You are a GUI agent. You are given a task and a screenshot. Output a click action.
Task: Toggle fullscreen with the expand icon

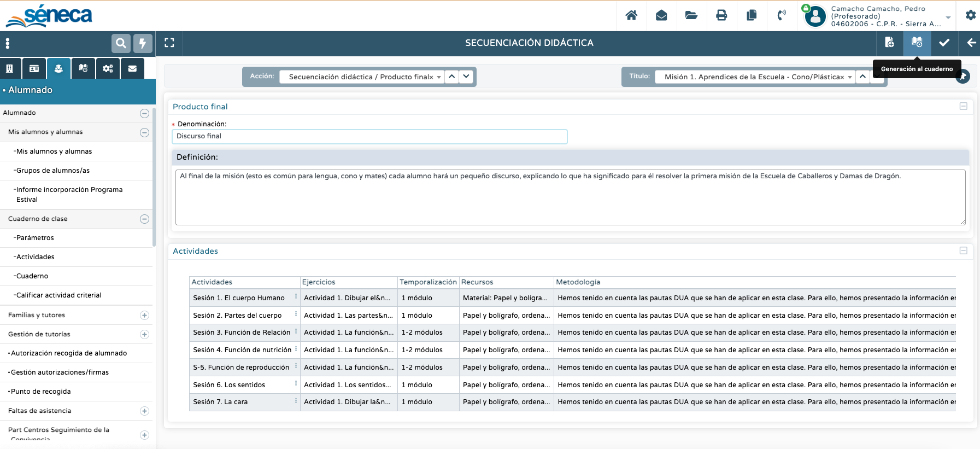click(x=169, y=43)
